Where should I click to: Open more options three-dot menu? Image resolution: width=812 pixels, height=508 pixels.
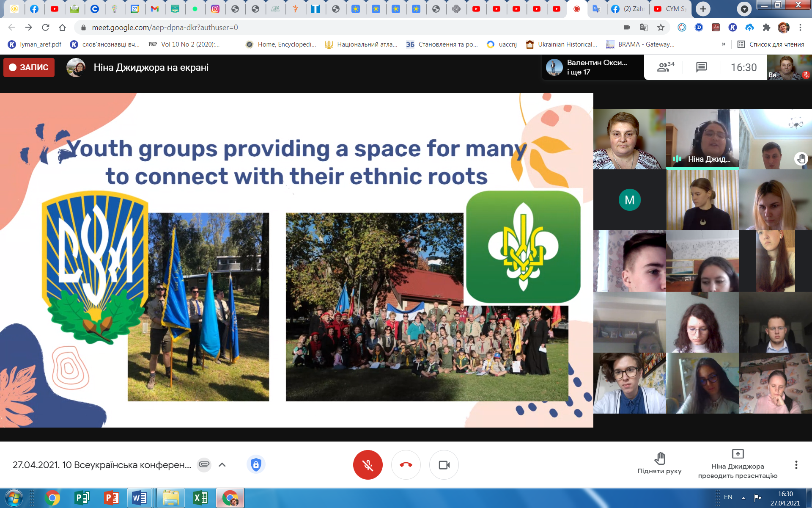pyautogui.click(x=796, y=465)
